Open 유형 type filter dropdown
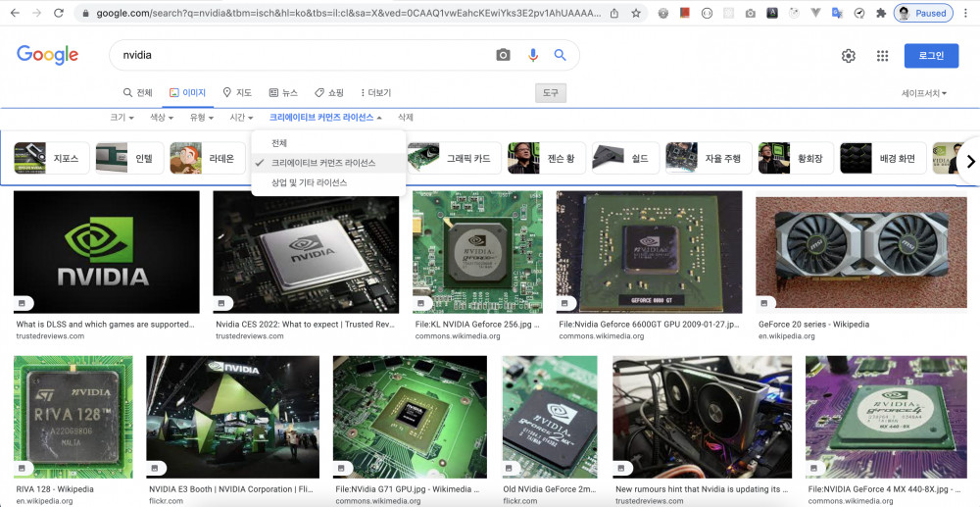Screen dimensions: 980x507 click(201, 117)
